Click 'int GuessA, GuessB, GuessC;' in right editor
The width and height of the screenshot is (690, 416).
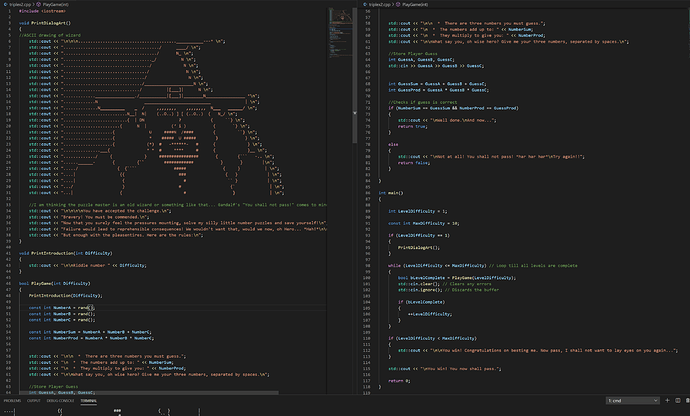[x=422, y=59]
